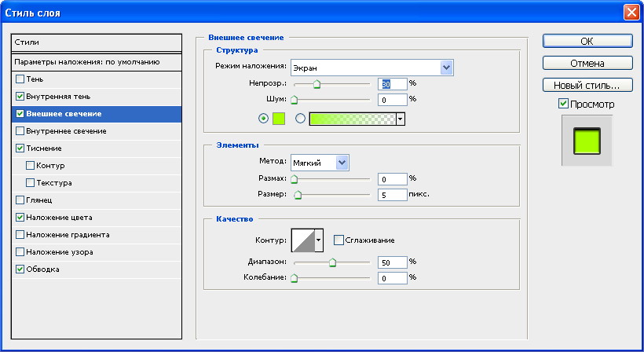Click the Отмена button
The image size is (644, 352).
point(587,64)
